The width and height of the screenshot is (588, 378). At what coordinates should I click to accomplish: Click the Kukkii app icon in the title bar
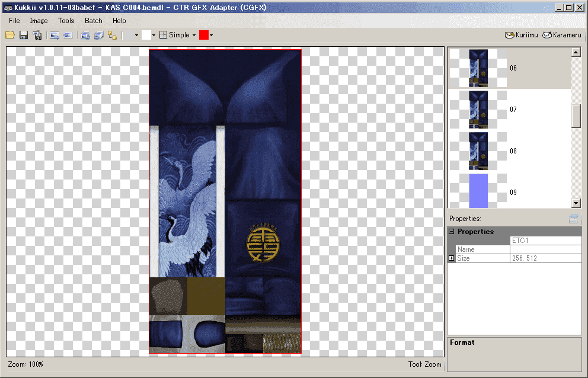pyautogui.click(x=8, y=8)
